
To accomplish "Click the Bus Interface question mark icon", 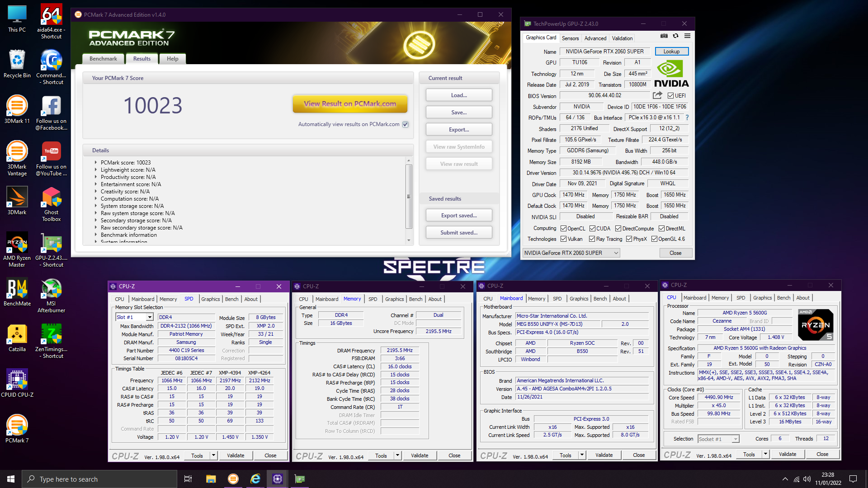I will click(687, 117).
